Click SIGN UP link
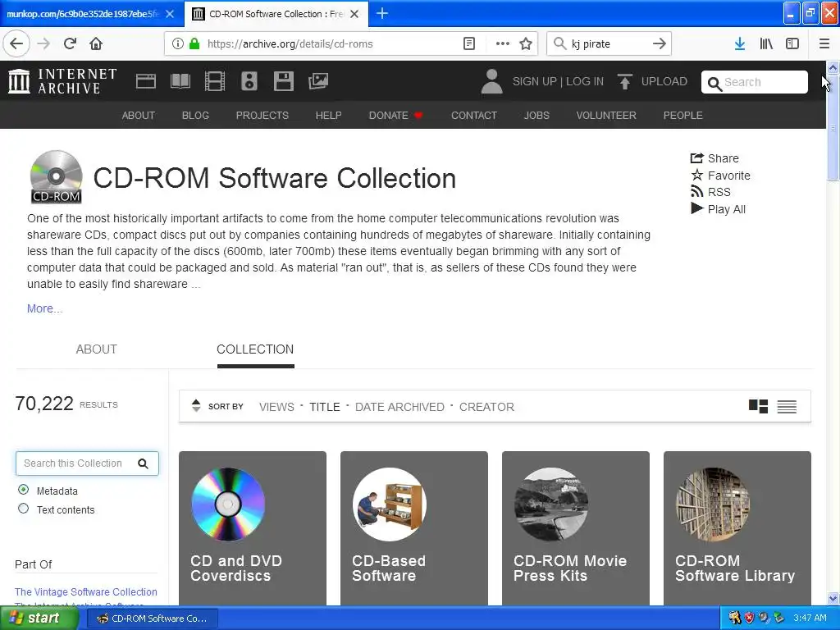Image resolution: width=840 pixels, height=630 pixels. pos(534,81)
